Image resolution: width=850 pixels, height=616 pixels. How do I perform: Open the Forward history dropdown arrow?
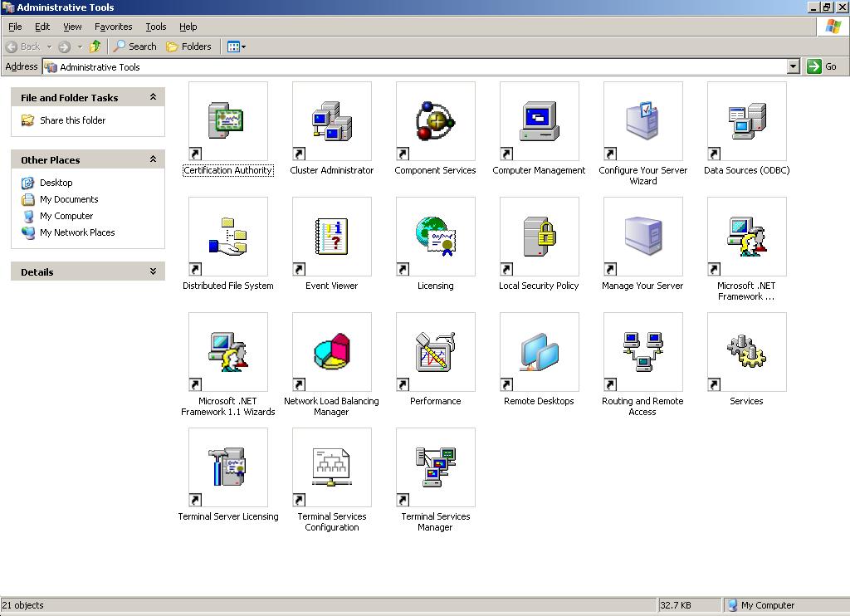[x=80, y=46]
